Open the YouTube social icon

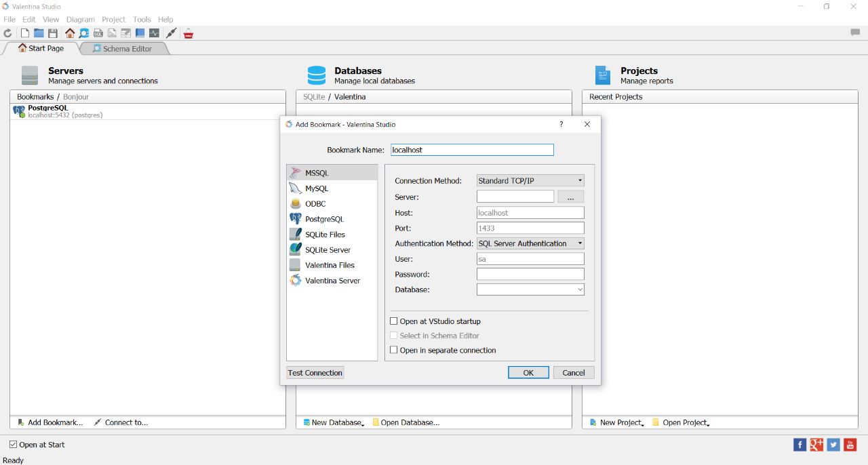850,445
